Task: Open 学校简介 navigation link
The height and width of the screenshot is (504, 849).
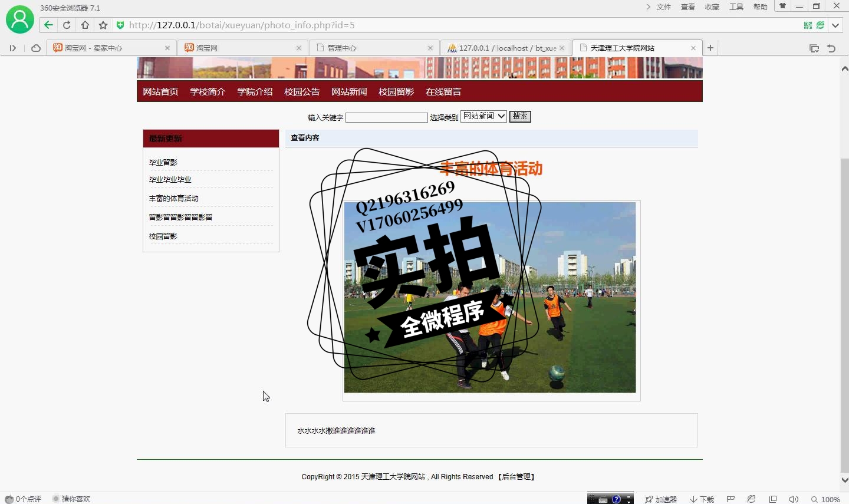Action: tap(208, 92)
